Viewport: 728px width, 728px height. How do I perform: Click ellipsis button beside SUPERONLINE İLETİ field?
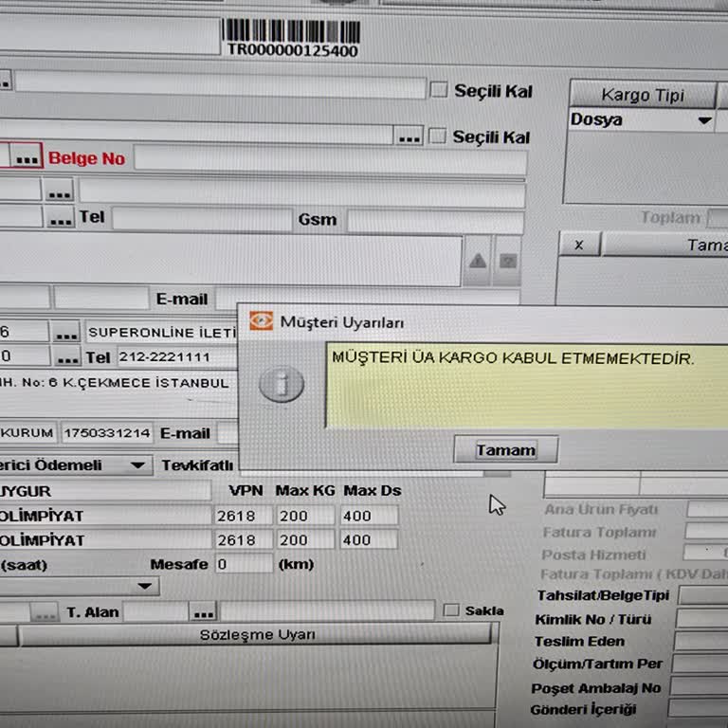66,332
